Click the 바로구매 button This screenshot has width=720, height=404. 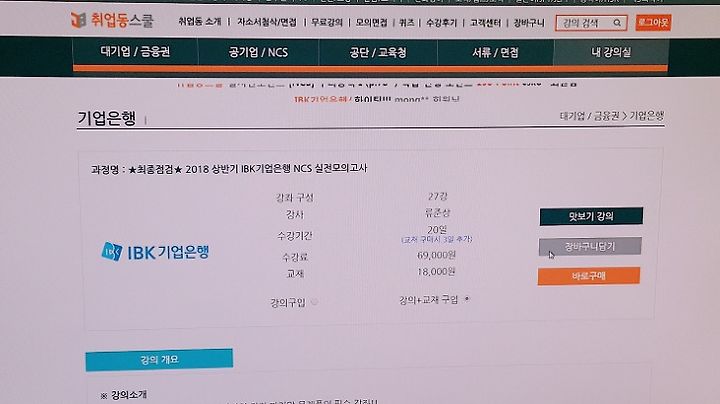[x=589, y=276]
